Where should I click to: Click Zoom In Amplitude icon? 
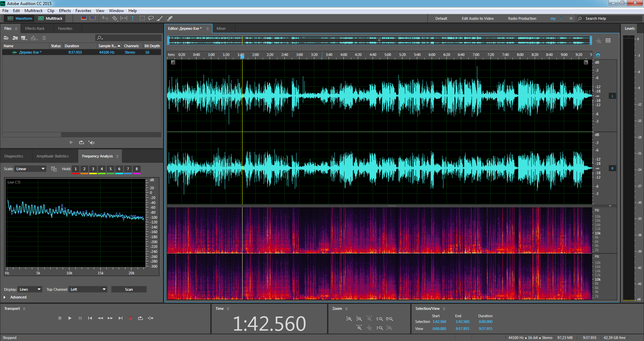[x=349, y=319]
